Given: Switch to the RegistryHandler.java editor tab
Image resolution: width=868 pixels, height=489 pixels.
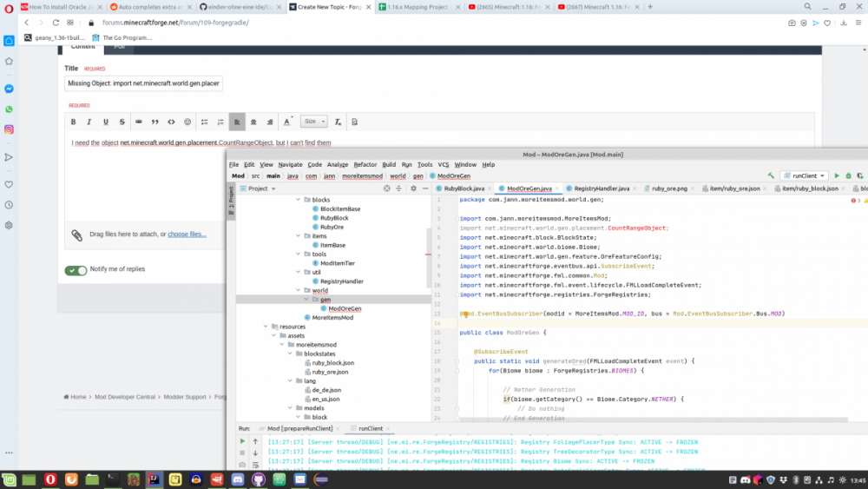Looking at the screenshot, I should 602,188.
